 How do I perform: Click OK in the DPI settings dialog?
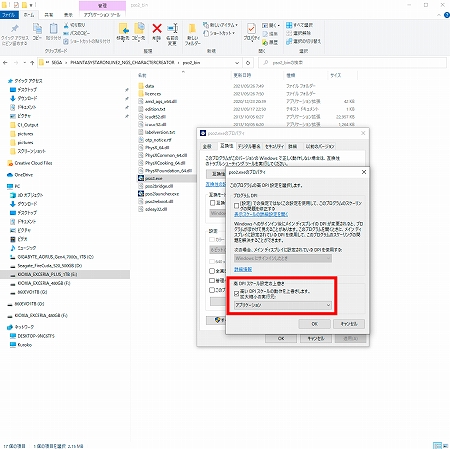click(314, 324)
